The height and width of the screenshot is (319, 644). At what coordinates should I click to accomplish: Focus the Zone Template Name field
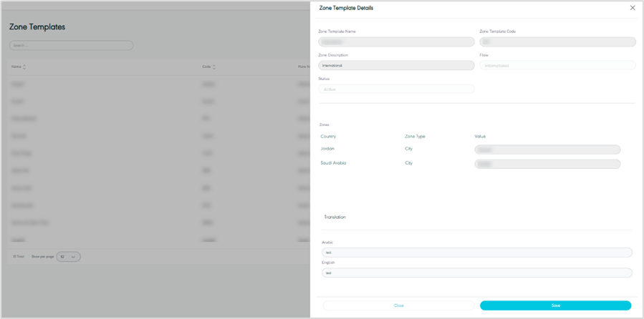(x=396, y=42)
